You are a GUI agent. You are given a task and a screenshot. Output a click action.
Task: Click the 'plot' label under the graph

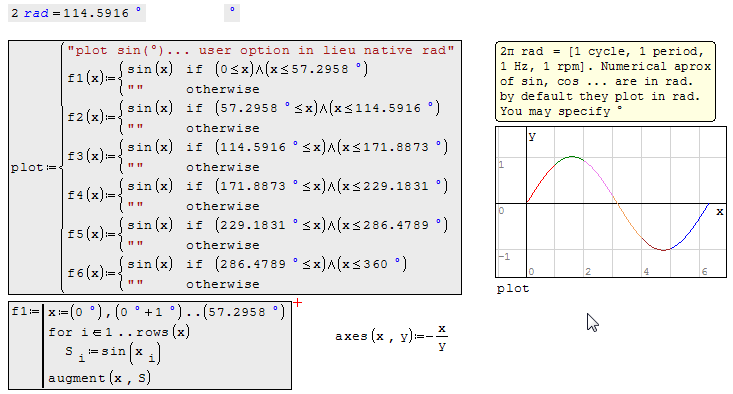point(513,288)
